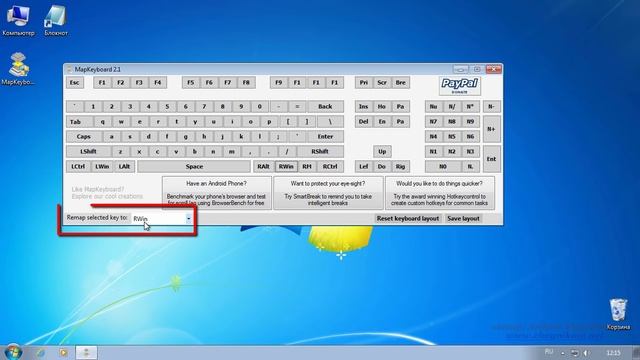The image size is (640, 360).
Task: Select the main Enter key
Action: [x=325, y=137]
